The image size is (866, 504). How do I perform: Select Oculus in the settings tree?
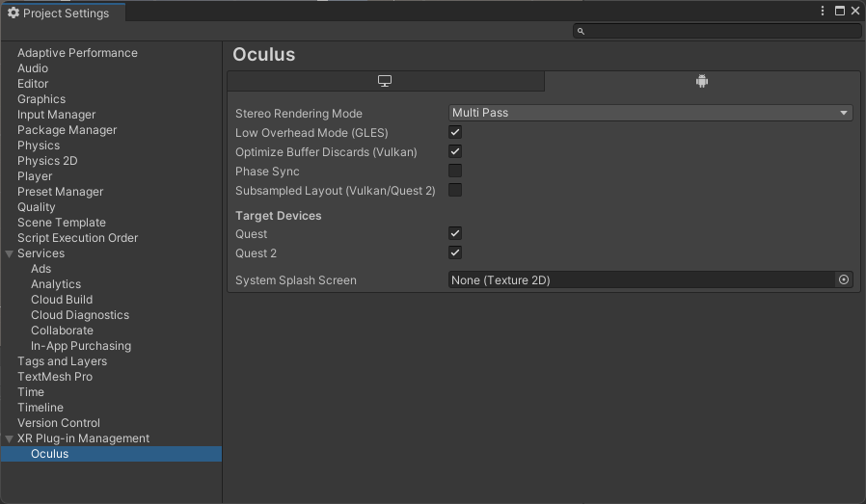(111, 454)
